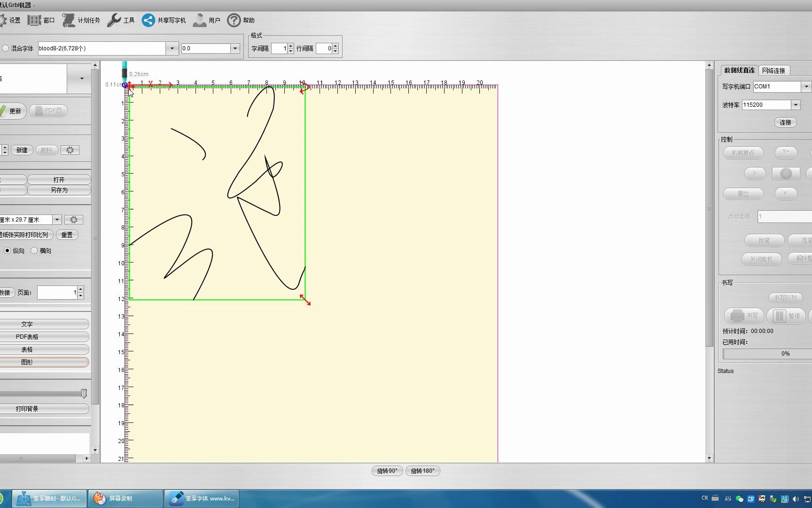812x508 pixels.
Task: Increase the 页面 page number
Action: (x=81, y=289)
